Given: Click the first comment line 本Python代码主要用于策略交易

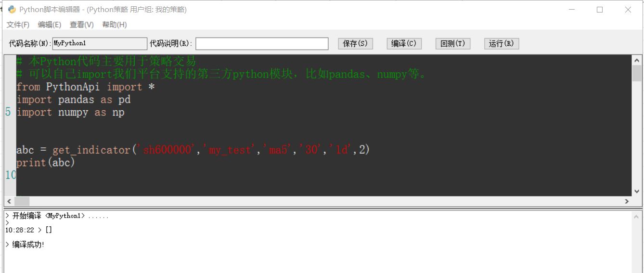Looking at the screenshot, I should 106,62.
